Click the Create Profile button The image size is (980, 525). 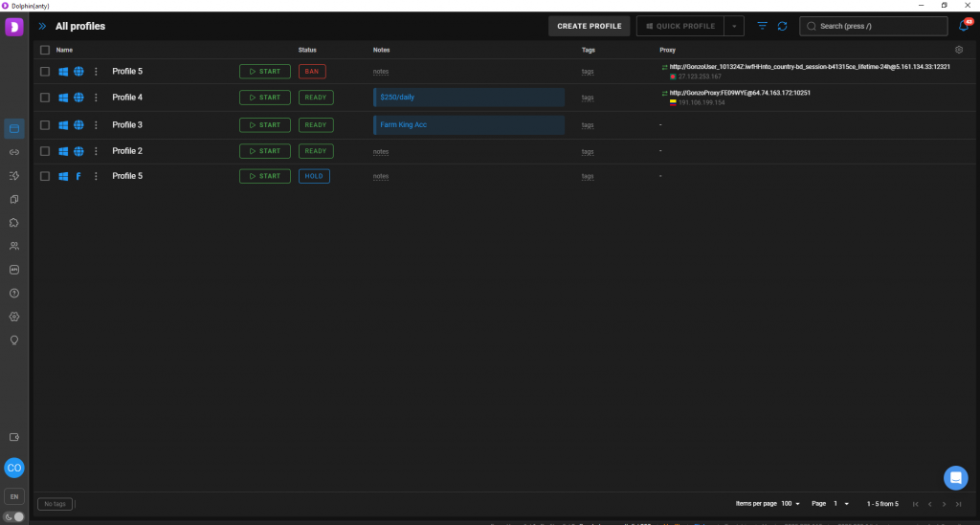coord(589,27)
